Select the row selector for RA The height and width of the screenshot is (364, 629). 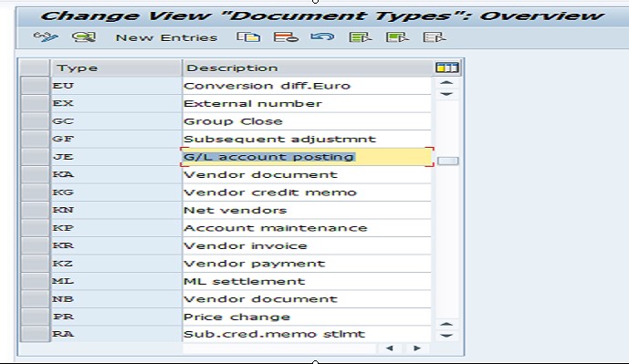(35, 334)
